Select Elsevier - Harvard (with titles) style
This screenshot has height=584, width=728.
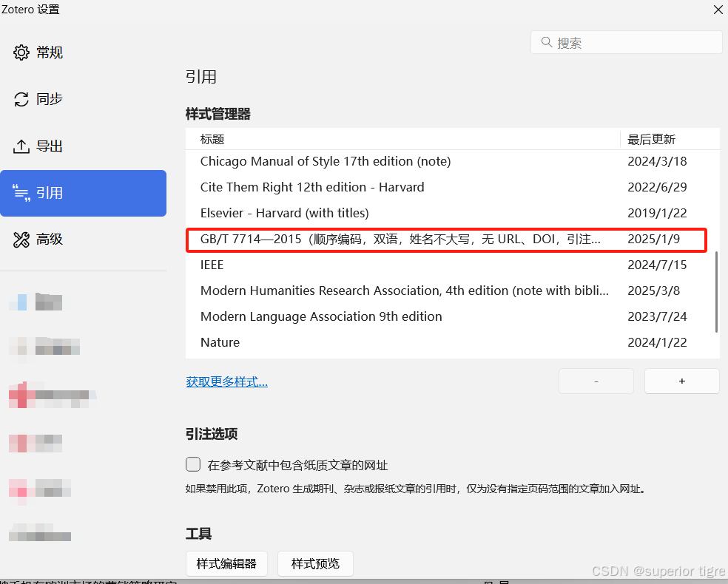tap(453, 214)
